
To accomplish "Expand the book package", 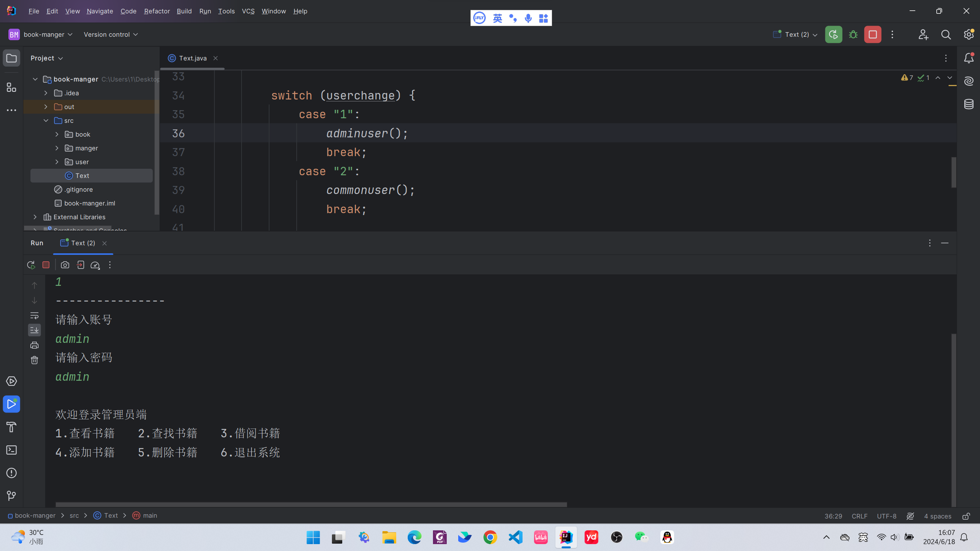I will pos(57,134).
